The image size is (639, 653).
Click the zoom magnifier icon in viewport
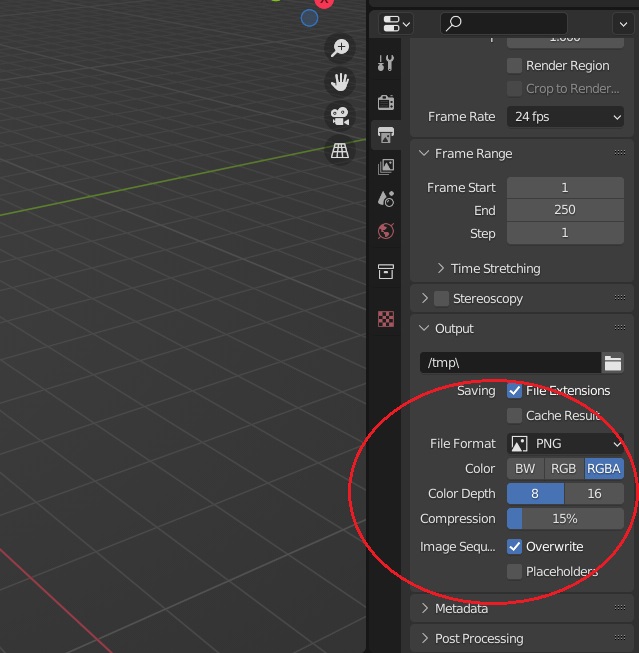341,48
